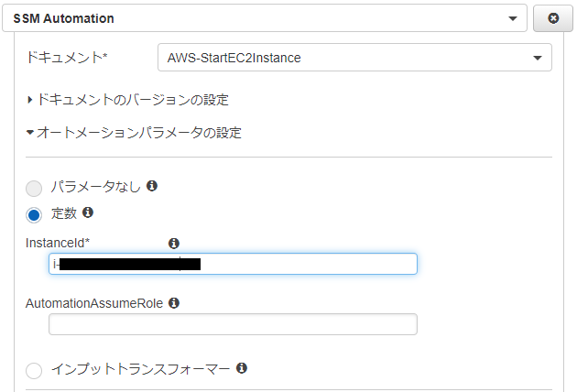Choose the 定数 radio option

click(x=35, y=215)
